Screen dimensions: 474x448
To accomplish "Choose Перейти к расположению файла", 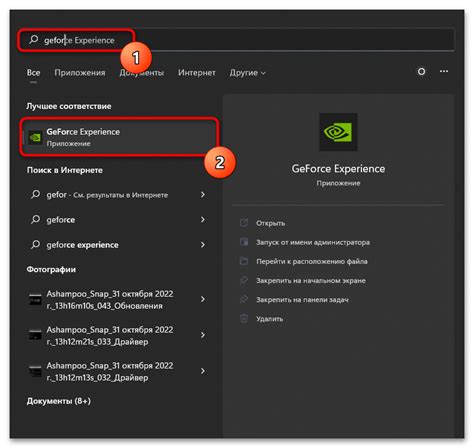I will click(x=312, y=262).
